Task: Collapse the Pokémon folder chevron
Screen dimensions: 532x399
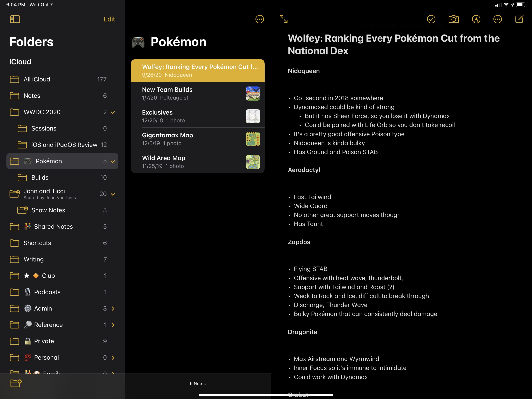Action: tap(113, 162)
